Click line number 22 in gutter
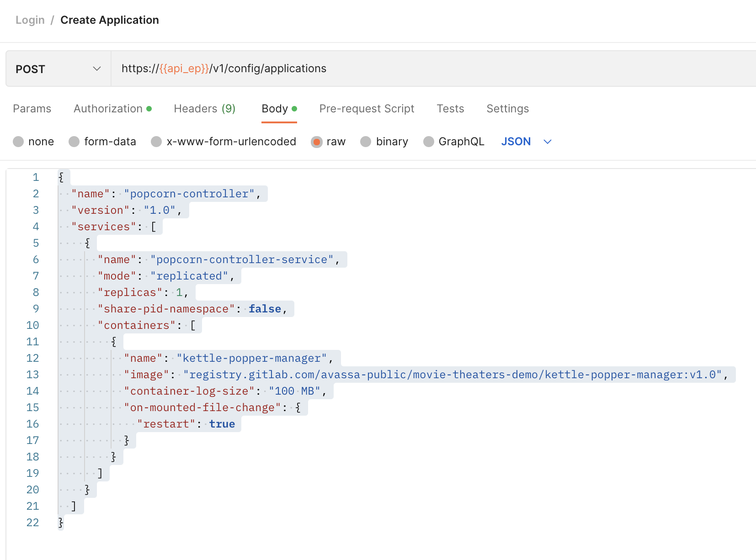This screenshot has width=756, height=560. click(33, 523)
